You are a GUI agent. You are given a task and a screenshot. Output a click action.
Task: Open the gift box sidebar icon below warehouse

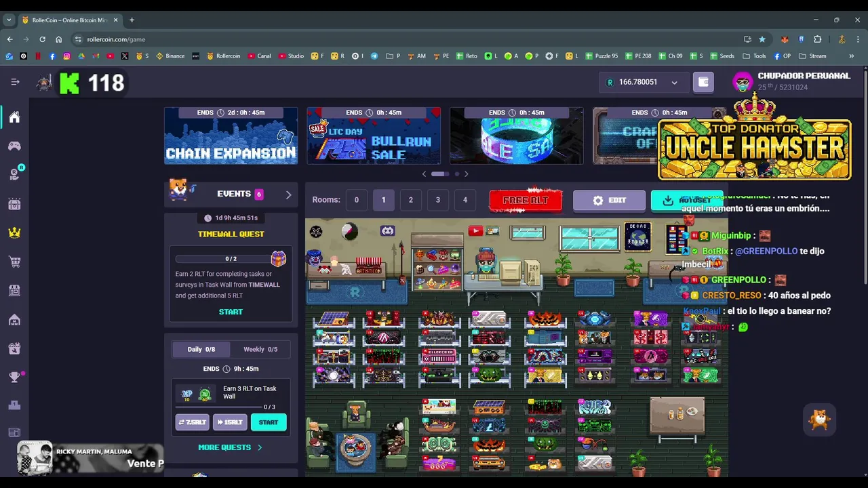14,348
